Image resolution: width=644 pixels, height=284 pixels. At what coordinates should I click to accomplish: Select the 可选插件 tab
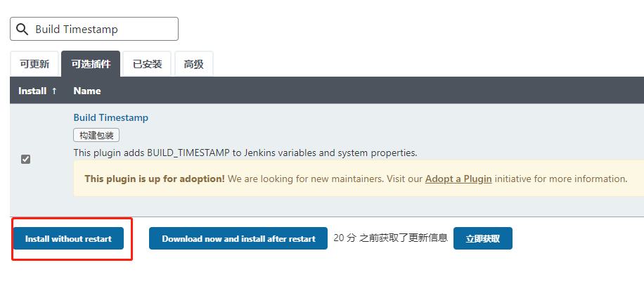[x=91, y=64]
